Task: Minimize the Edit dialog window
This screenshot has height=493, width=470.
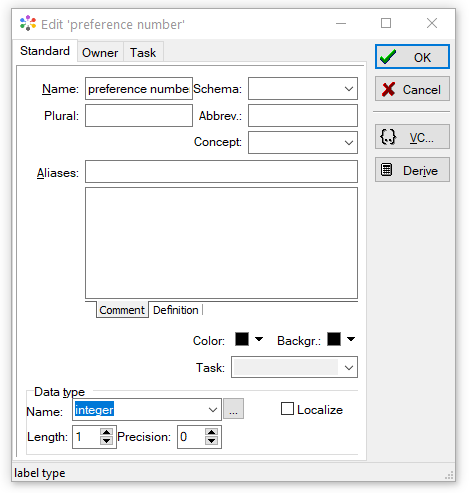Action: (x=341, y=23)
